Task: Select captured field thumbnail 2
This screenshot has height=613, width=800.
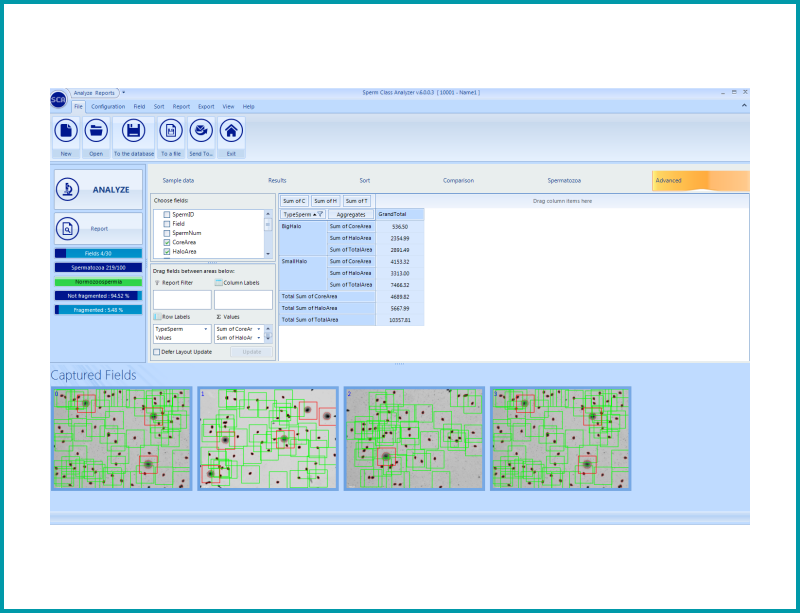Action: [x=414, y=439]
